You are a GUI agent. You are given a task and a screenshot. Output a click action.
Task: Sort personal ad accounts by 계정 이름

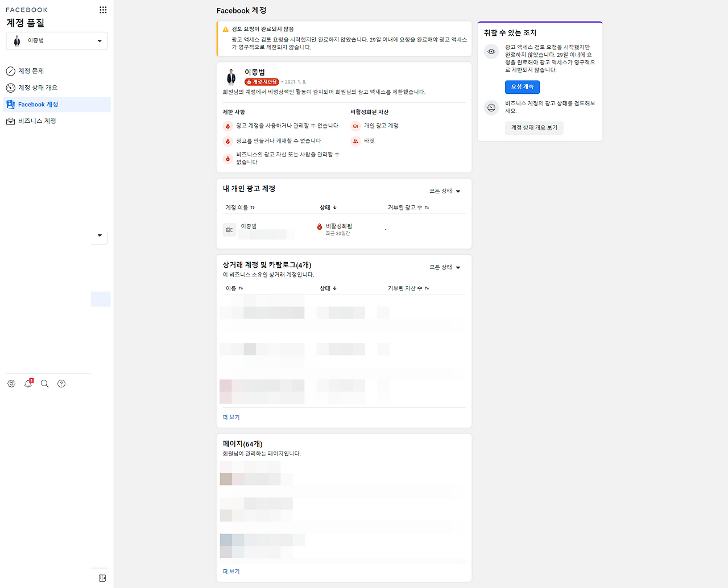click(x=240, y=208)
